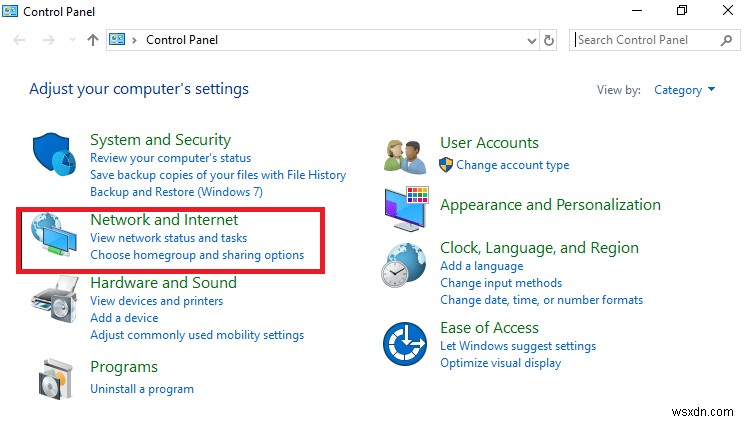Click the Appearance and Personalization monitor icon
745x422 pixels.
pyautogui.click(x=405, y=207)
